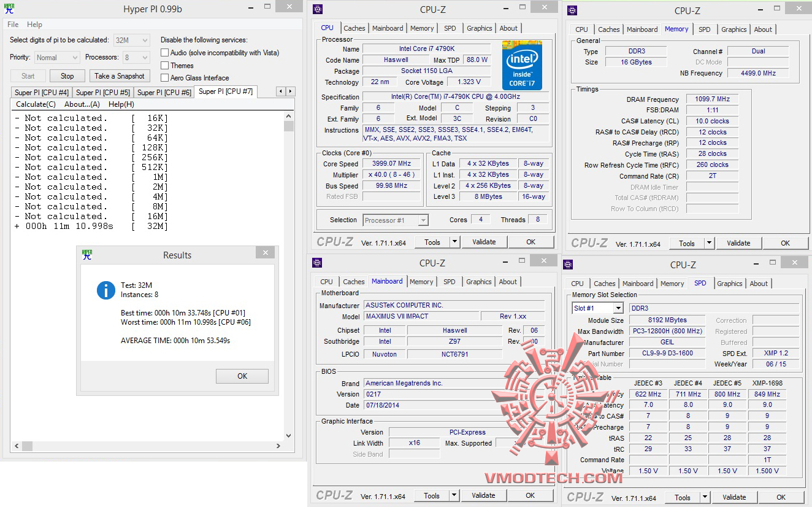Screen dimensions: 812x507
Task: Click the Take a Snapshot button
Action: (x=120, y=76)
